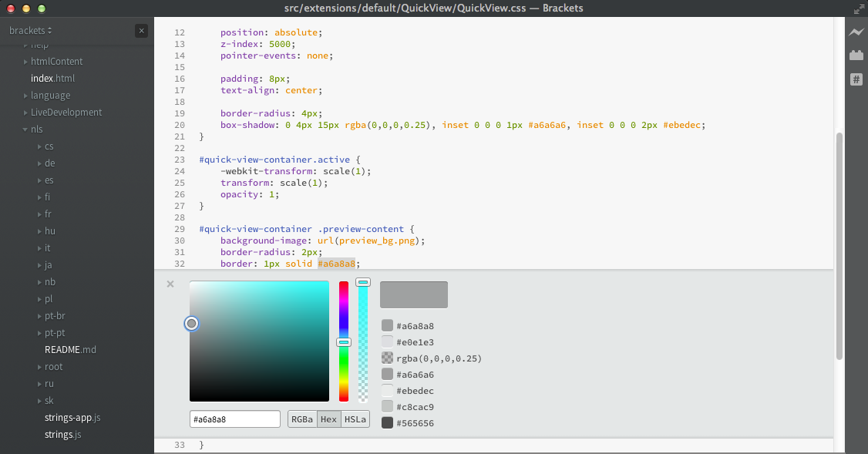Click the fullscreen arrows icon in title bar
This screenshot has width=868, height=454.
pyautogui.click(x=859, y=8)
